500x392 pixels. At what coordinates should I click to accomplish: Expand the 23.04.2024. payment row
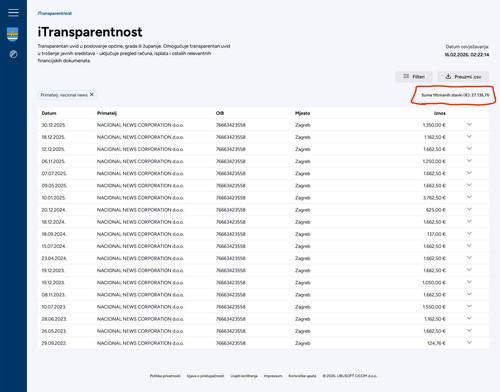469,258
